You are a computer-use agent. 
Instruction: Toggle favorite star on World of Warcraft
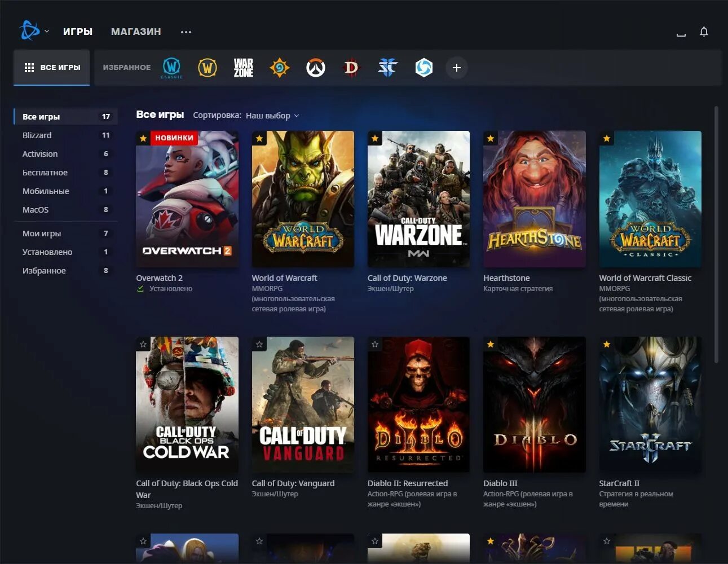click(x=259, y=138)
